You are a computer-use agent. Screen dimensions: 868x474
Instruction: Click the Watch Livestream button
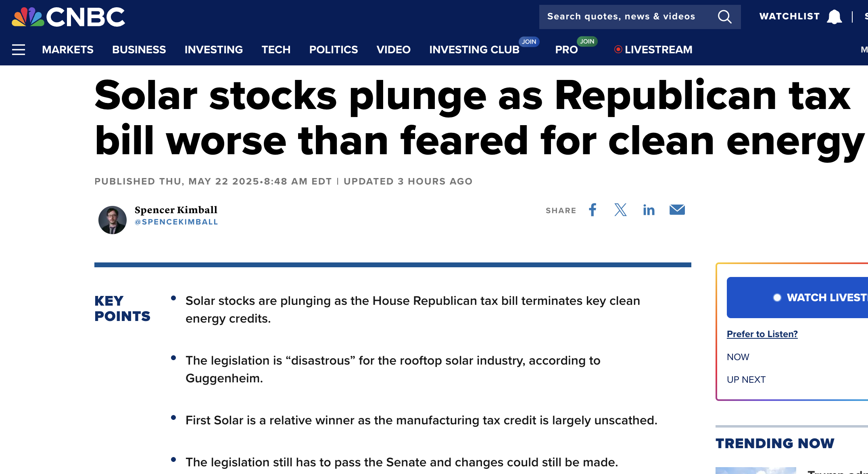[797, 298]
